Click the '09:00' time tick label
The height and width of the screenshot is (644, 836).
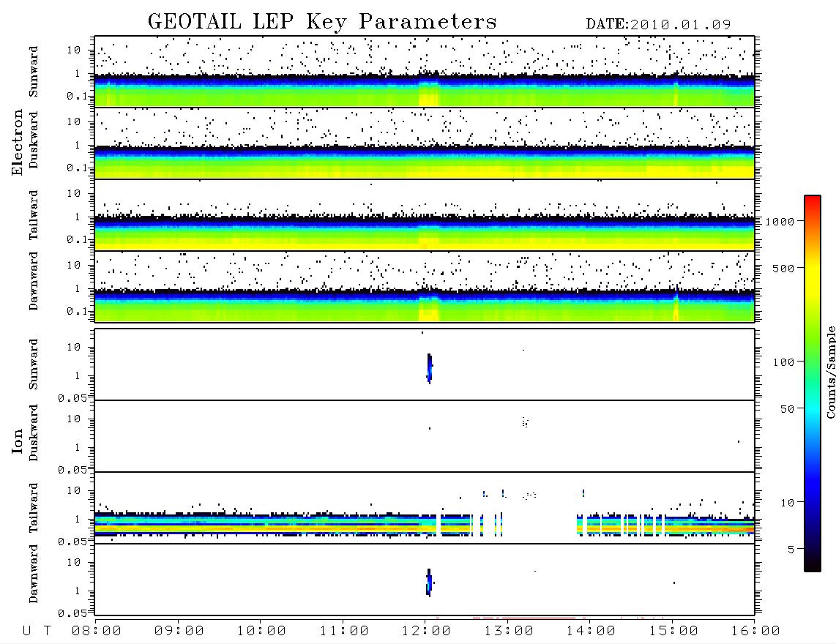coord(179,631)
